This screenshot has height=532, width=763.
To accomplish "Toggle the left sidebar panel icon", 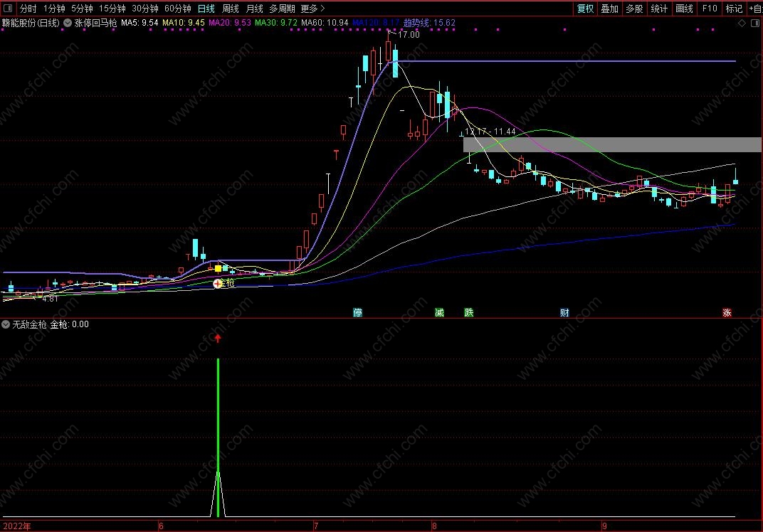I will [8, 9].
